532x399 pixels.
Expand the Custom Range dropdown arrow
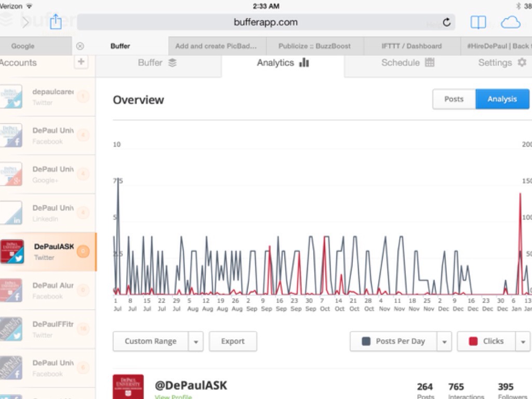[x=196, y=342]
